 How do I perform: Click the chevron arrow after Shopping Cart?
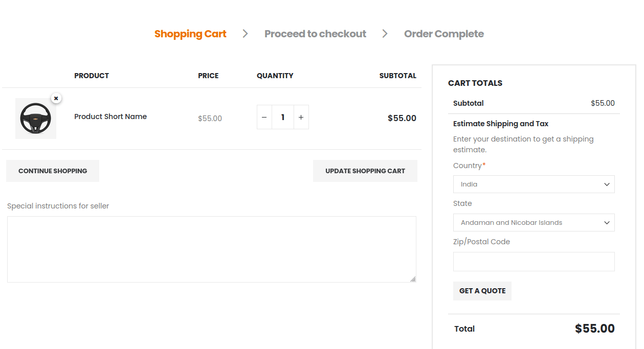coord(246,34)
